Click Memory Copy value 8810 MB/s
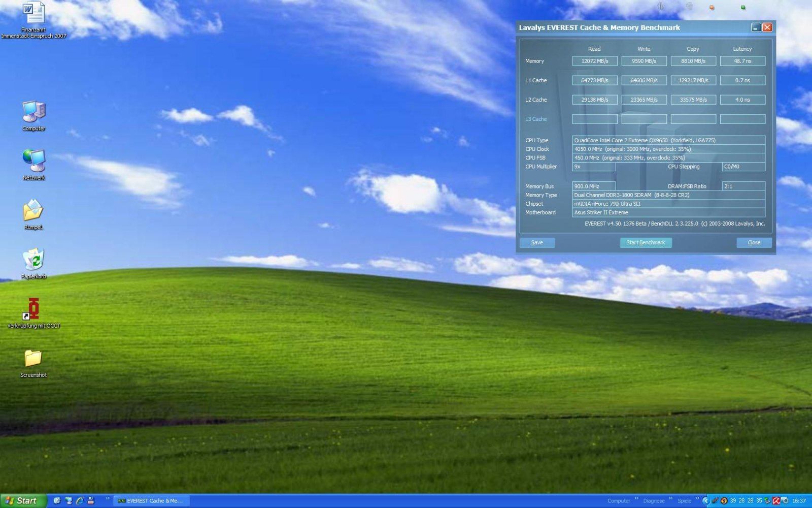 [693, 61]
